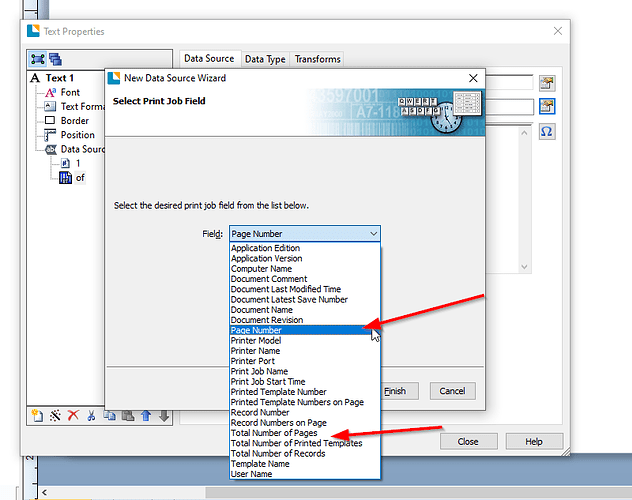Viewport: 632px width, 500px height.
Task: Choose Application Edition from the list
Action: (305, 248)
